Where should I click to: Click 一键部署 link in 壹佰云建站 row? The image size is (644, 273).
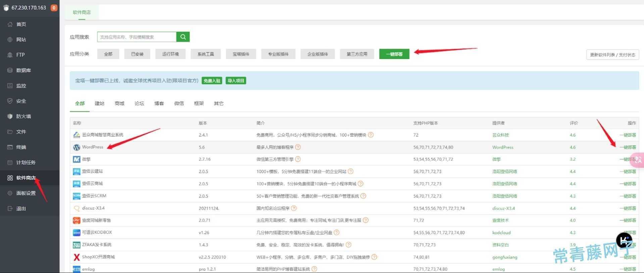pyautogui.click(x=628, y=171)
